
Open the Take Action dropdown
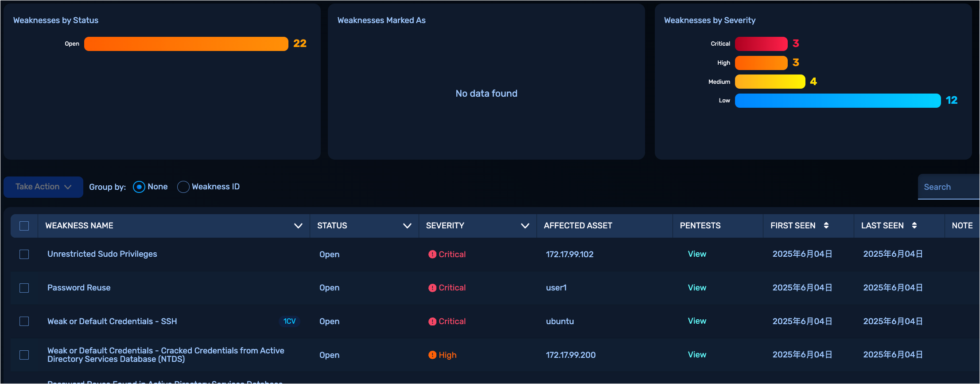click(43, 187)
